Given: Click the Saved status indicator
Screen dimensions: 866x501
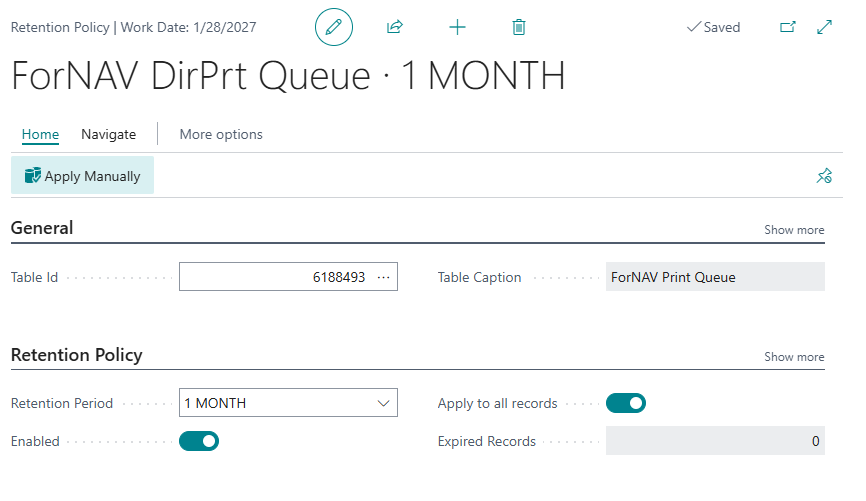Looking at the screenshot, I should click(713, 27).
